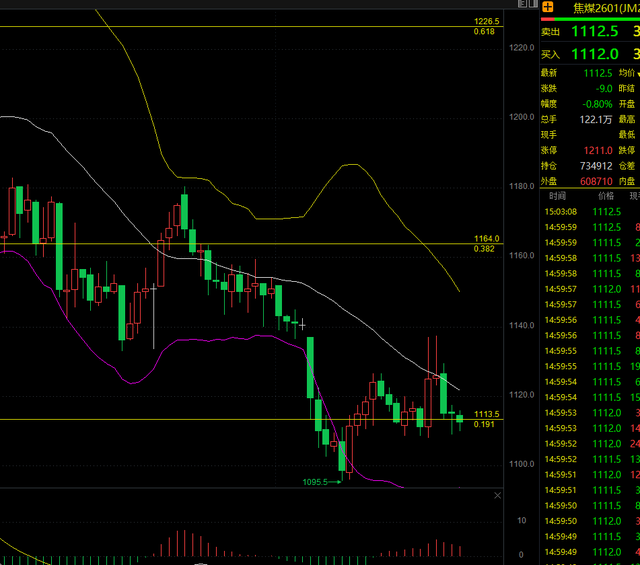
Task: Close the indicator sub-panel with X
Action: click(x=497, y=495)
